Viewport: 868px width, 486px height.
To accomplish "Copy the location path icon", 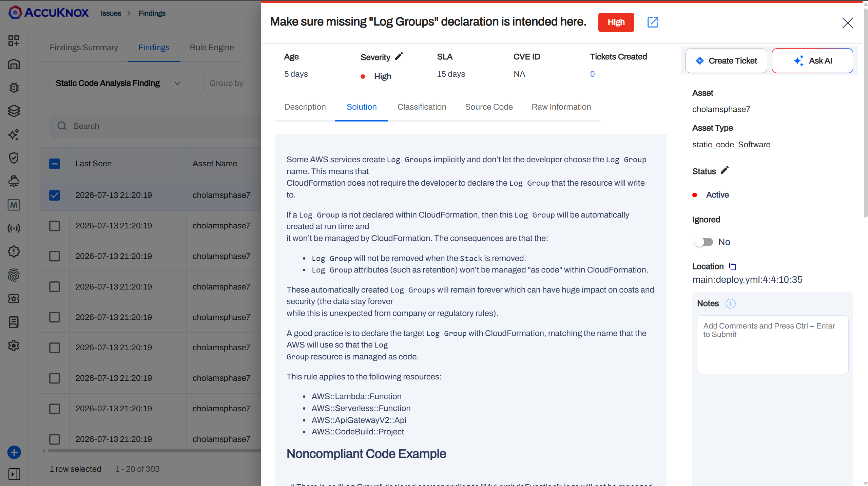I will (733, 266).
